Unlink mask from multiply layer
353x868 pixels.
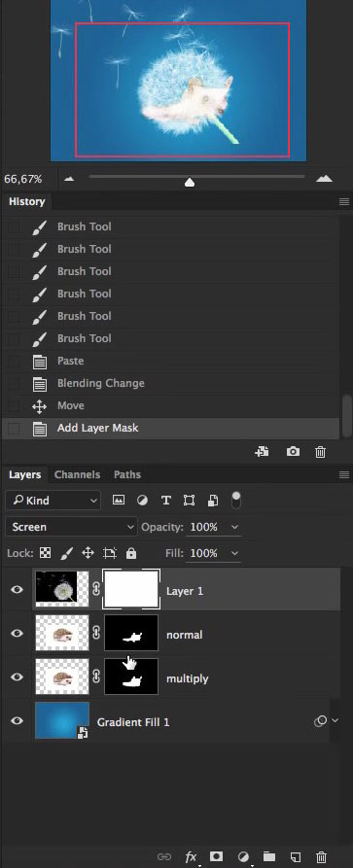96,677
